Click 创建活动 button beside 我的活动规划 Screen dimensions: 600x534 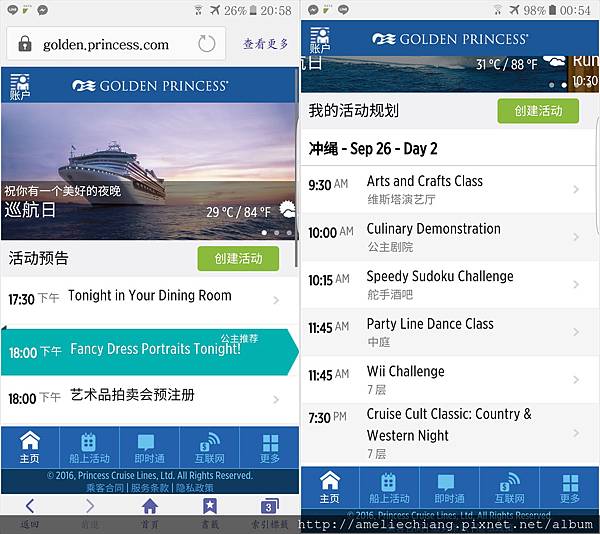click(x=538, y=111)
